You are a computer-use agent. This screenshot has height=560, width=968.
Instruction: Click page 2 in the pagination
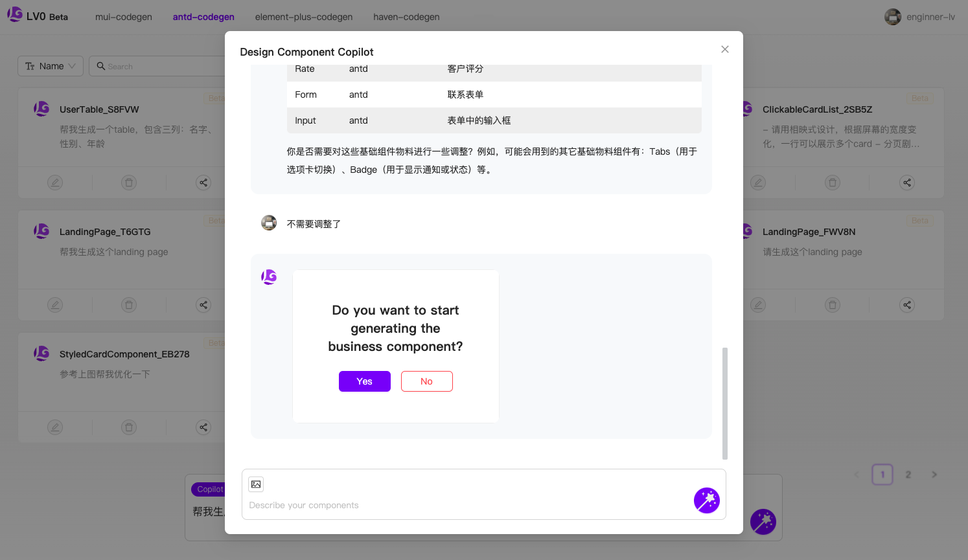click(x=908, y=475)
